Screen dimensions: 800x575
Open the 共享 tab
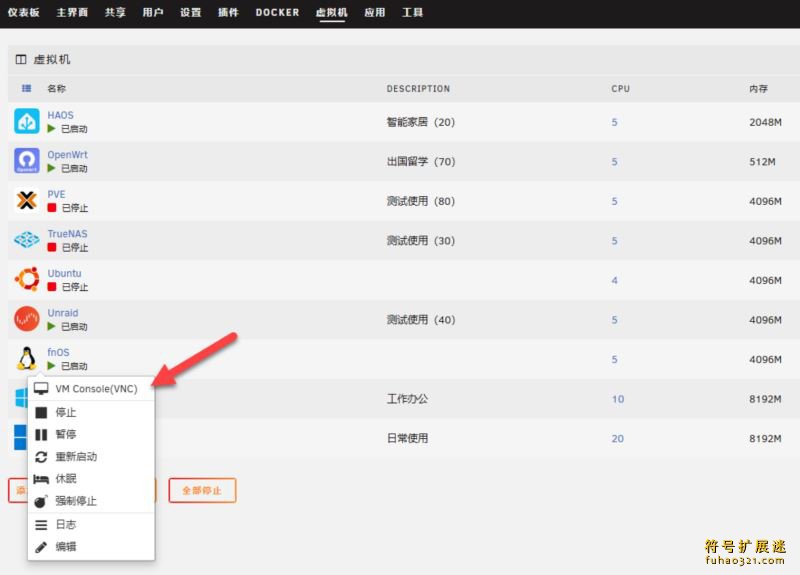115,12
